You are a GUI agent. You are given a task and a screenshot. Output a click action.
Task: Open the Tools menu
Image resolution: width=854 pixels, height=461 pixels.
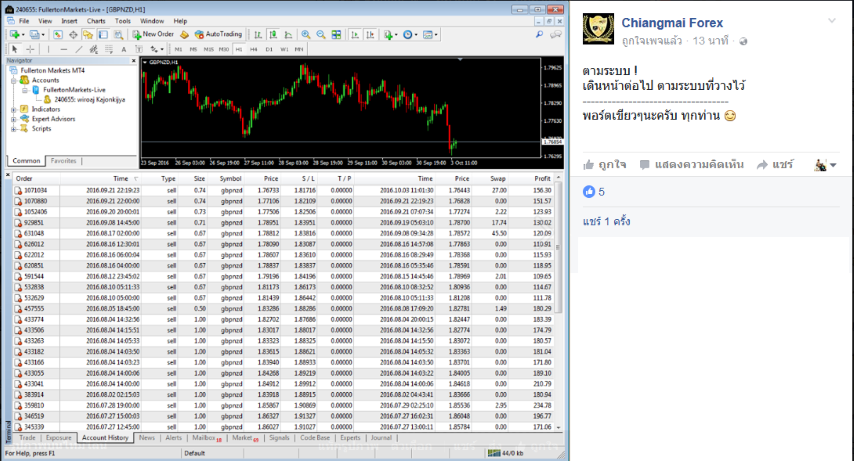pos(123,21)
